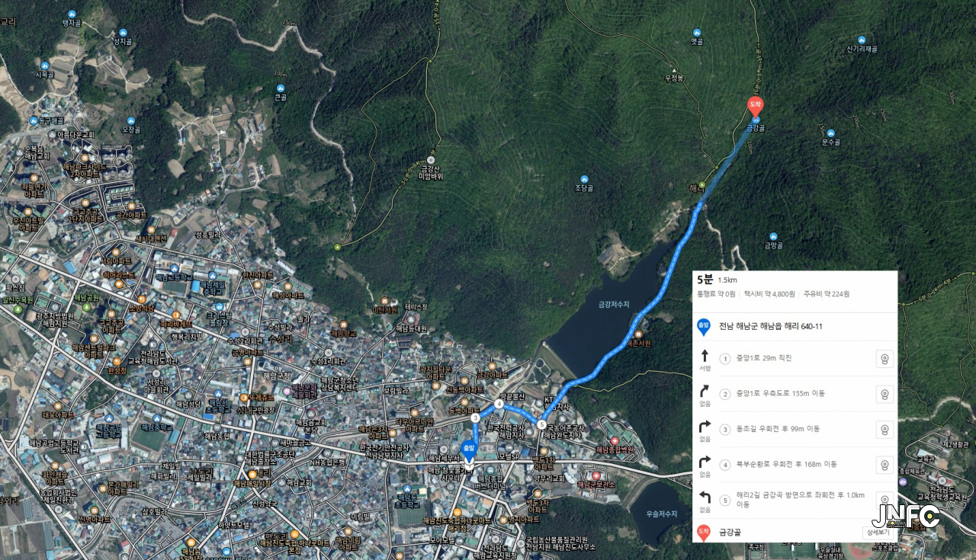Select waypoint 4 circle on the route

pos(499,404)
